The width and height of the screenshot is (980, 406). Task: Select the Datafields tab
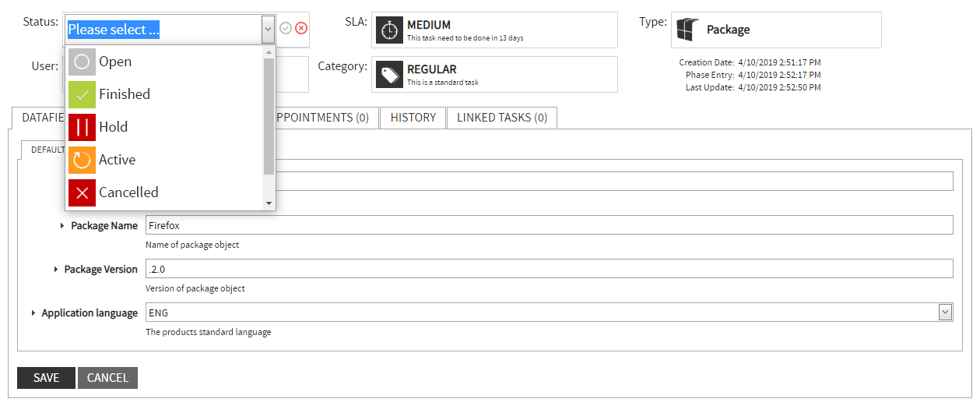(x=38, y=118)
